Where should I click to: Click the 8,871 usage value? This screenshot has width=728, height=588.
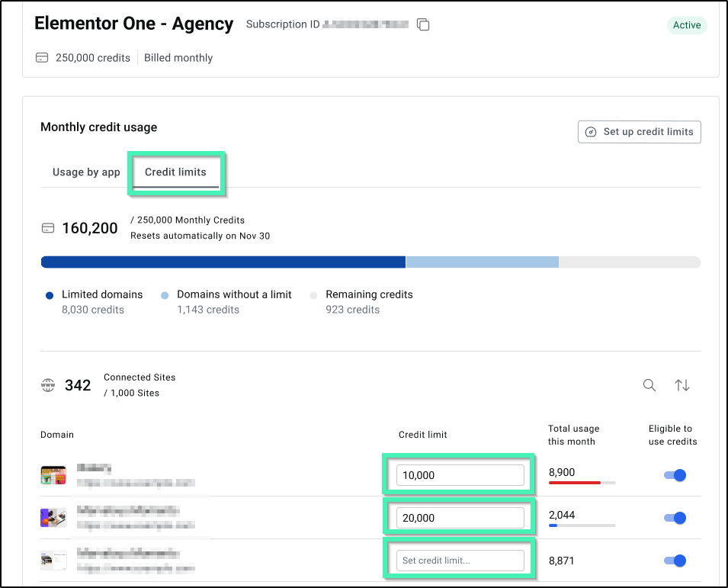pos(562,561)
